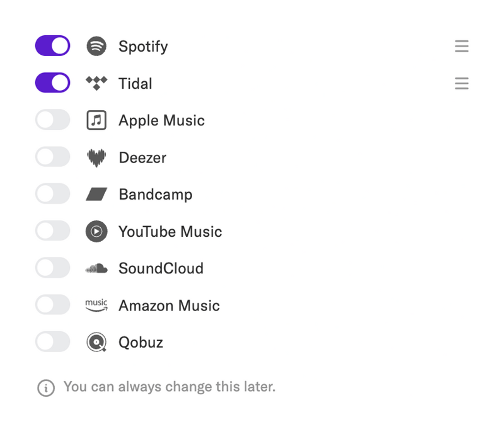Select the YouTube Music play icon
Viewport: 504px width, 432px height.
tap(96, 231)
